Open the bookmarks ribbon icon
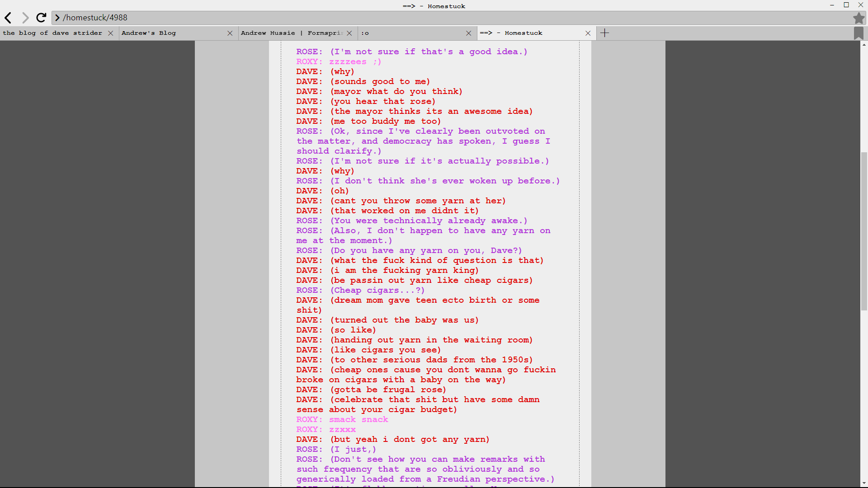This screenshot has width=868, height=488. click(859, 33)
